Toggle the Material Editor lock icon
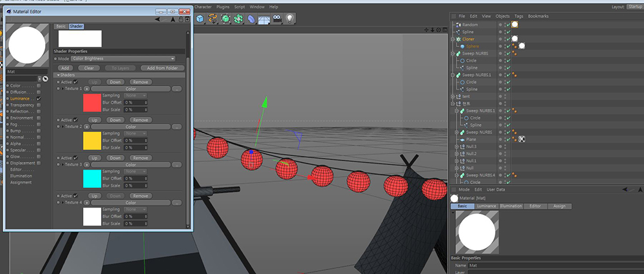The width and height of the screenshot is (644, 274). pos(181,19)
